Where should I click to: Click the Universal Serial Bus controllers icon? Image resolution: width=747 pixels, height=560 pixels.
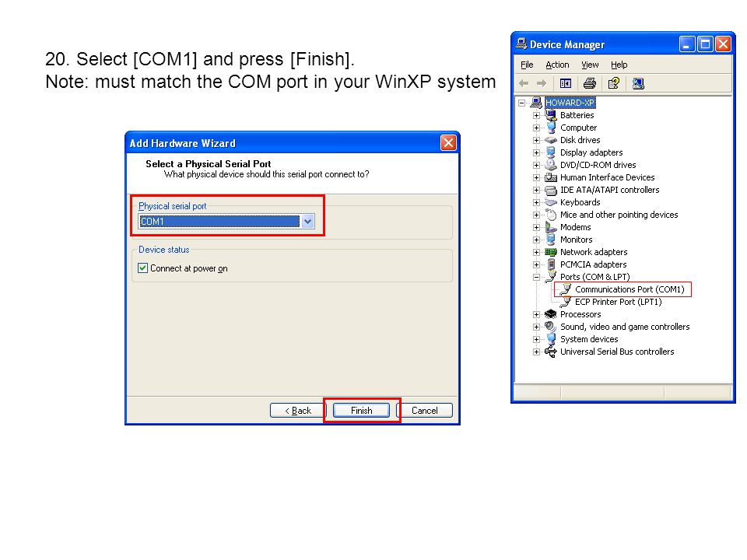tap(551, 352)
